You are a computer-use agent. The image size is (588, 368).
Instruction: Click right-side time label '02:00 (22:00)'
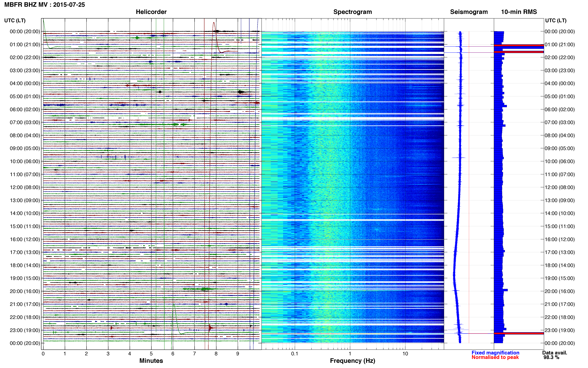coord(560,57)
